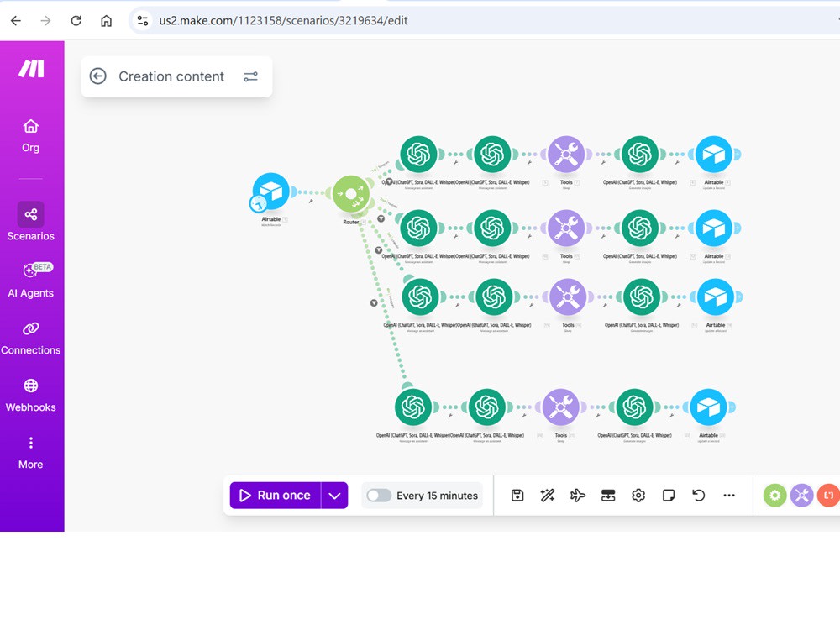
Task: Open first OpenAI module in second row
Action: tap(419, 228)
